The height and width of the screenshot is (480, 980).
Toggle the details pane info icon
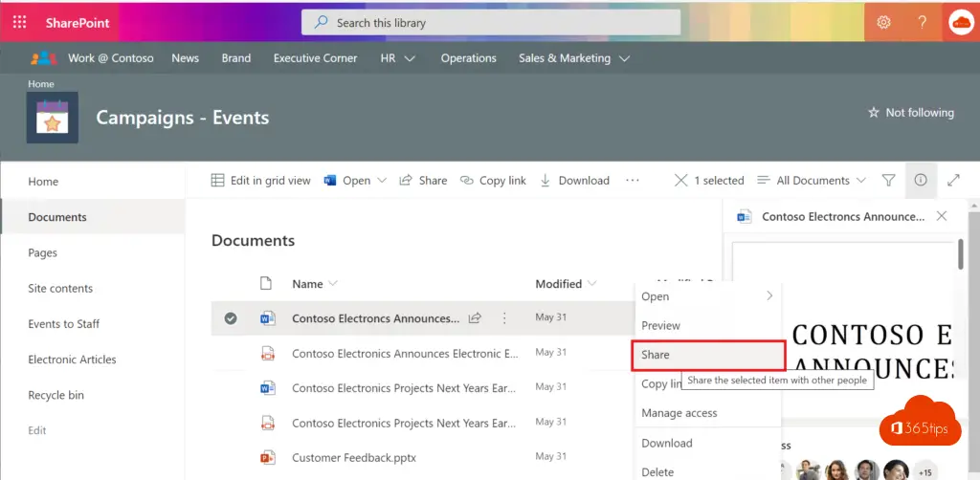click(921, 181)
